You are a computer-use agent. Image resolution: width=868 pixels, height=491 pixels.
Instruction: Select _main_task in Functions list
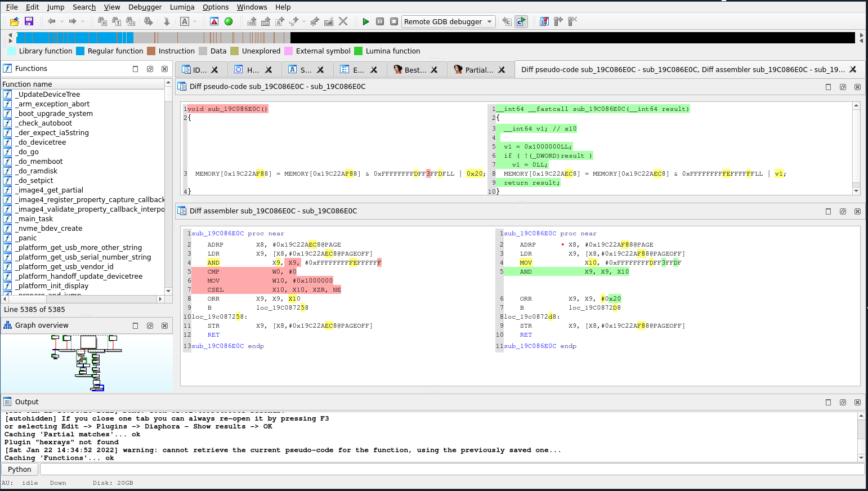[x=35, y=218]
